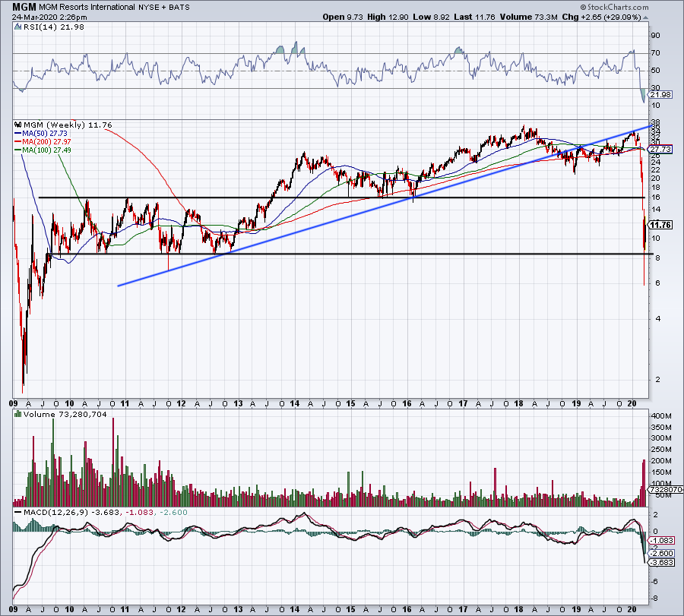Click the MA(200) 27.97 legend entry
This screenshot has width=684, height=616.
click(46, 142)
